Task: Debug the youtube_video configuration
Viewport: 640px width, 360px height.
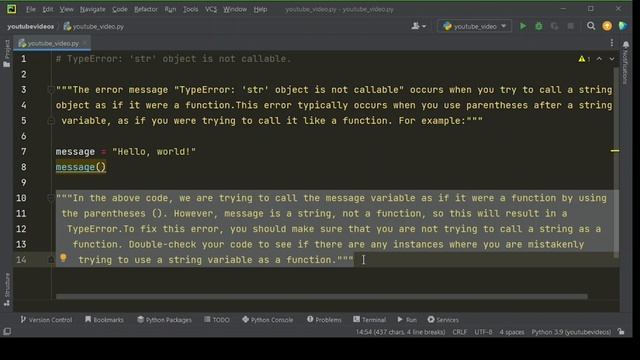Action: (x=539, y=26)
